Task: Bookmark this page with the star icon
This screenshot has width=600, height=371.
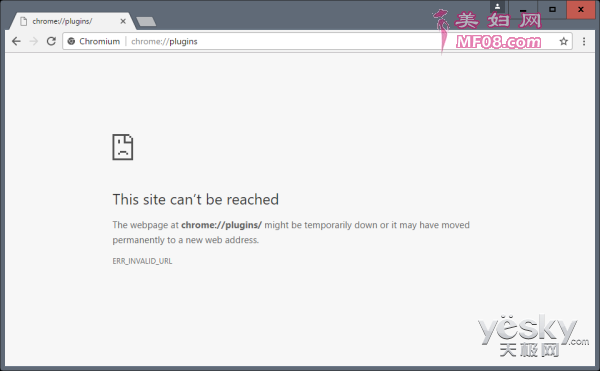Action: tap(563, 41)
